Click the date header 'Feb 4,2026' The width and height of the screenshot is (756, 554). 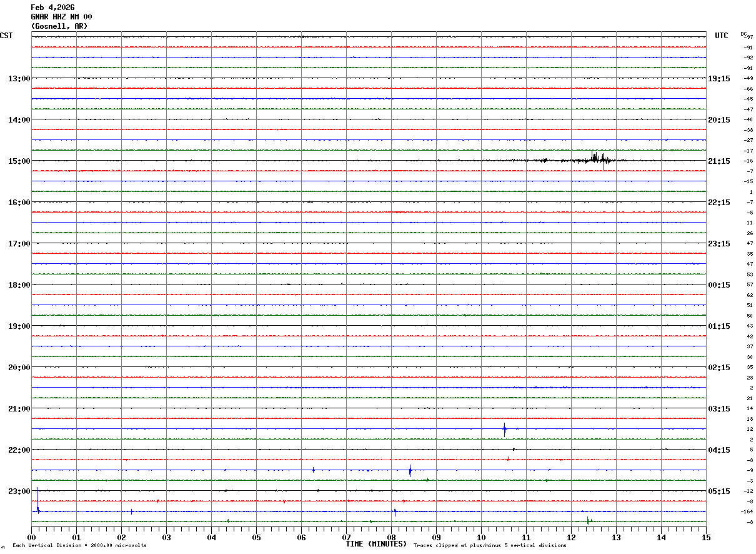[x=52, y=8]
